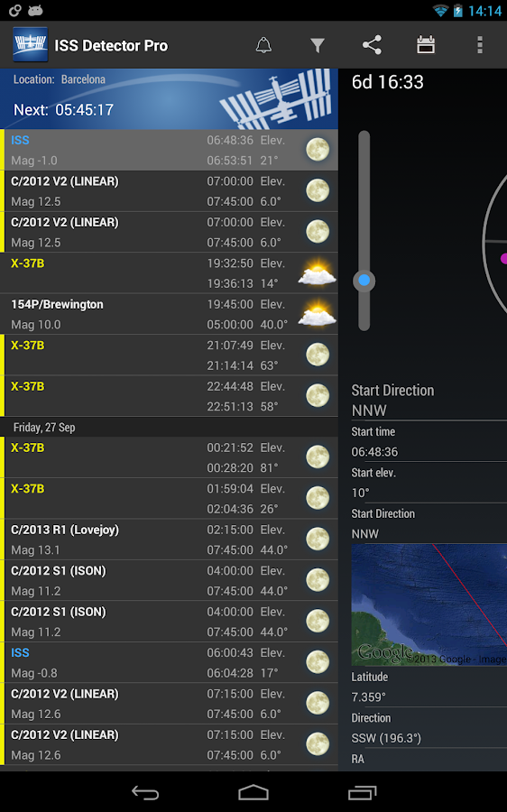Tap the moon icon on X-37B 00:21:52 row
507x812 pixels.
pyautogui.click(x=318, y=457)
